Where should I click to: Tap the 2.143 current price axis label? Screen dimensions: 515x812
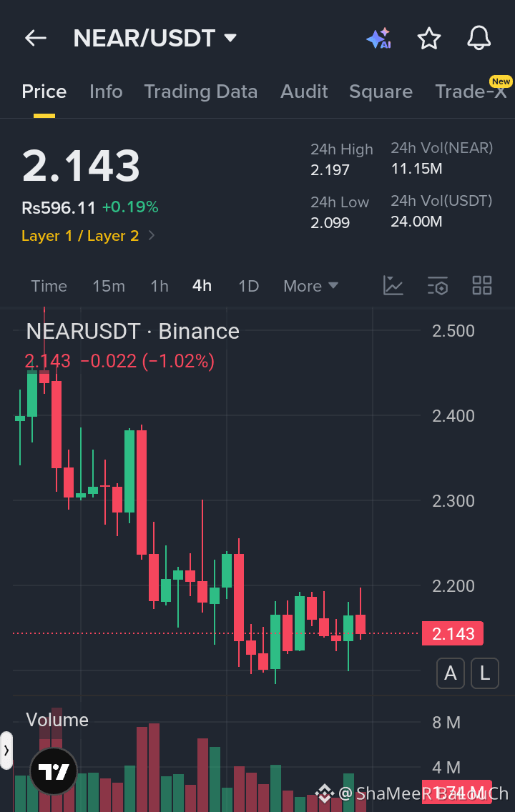click(x=453, y=633)
